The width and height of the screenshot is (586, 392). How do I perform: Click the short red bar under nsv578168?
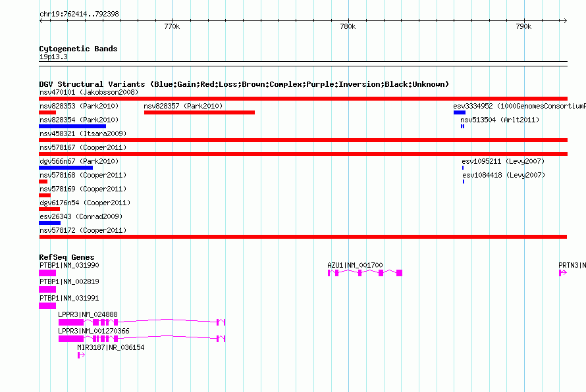(43, 182)
